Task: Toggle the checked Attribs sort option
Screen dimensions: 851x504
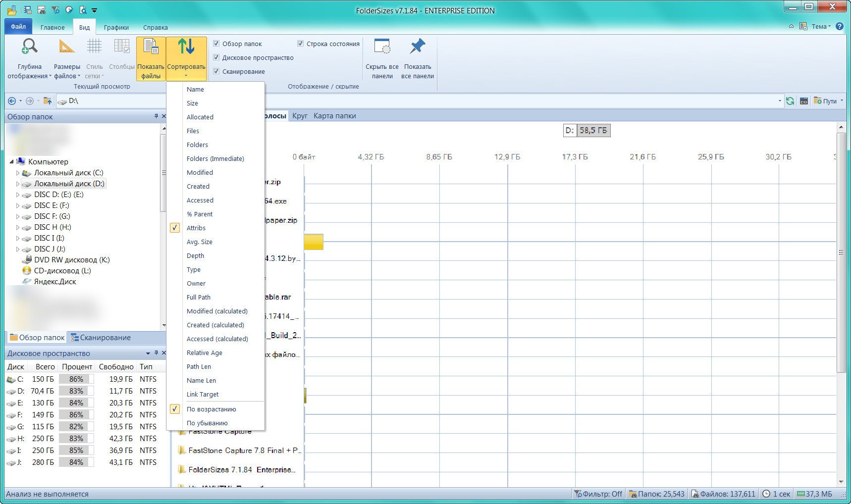Action: [215, 228]
